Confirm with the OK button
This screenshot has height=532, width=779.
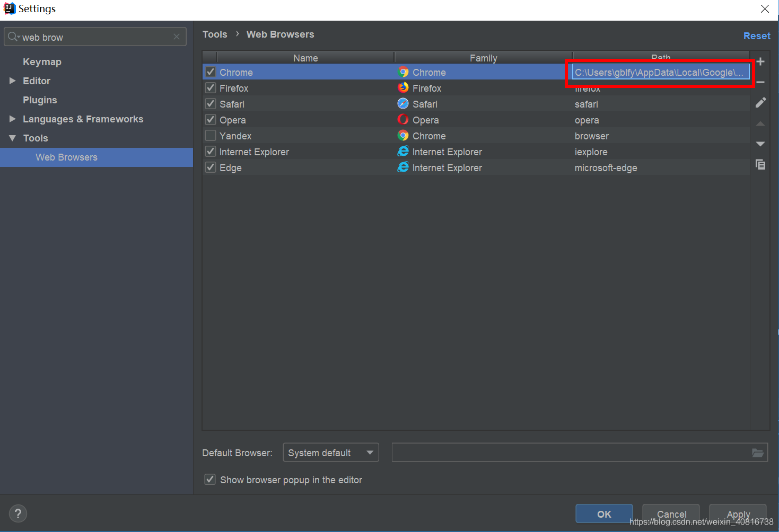[604, 514]
